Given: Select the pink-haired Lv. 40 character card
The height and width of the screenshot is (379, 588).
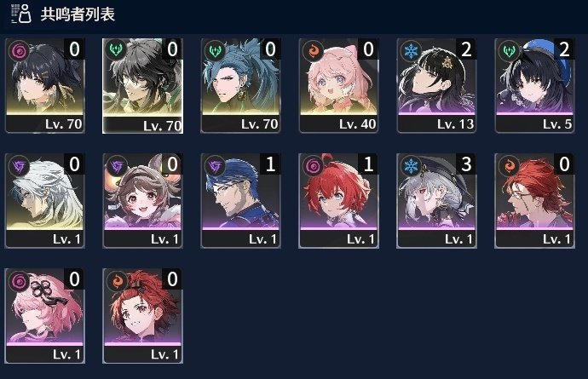Looking at the screenshot, I should pyautogui.click(x=338, y=86).
